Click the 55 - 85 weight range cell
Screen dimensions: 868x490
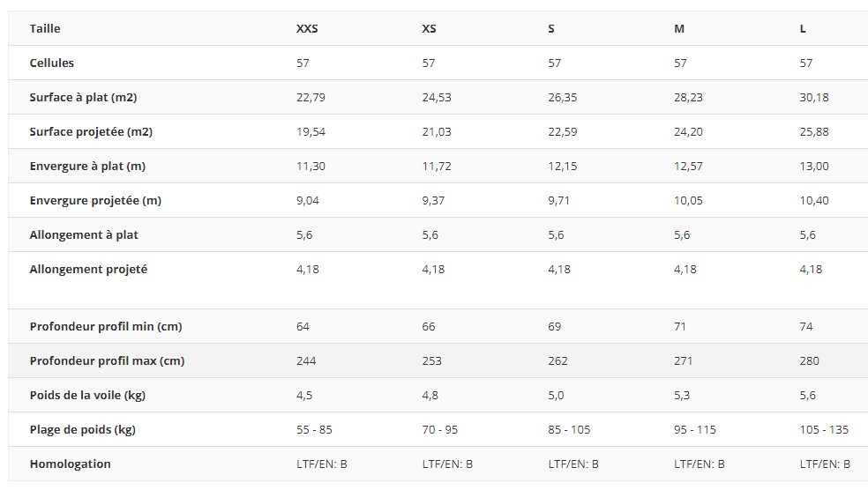pos(314,430)
